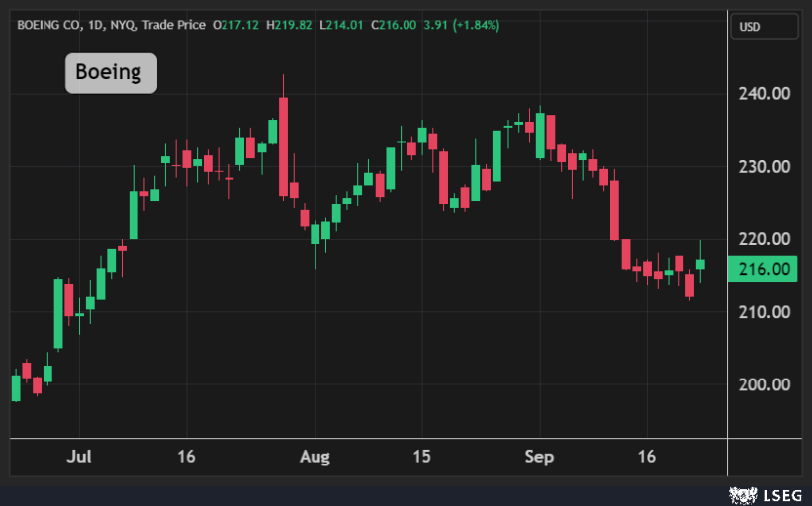Click the LSEG logo icon
The image size is (812, 506).
click(742, 494)
